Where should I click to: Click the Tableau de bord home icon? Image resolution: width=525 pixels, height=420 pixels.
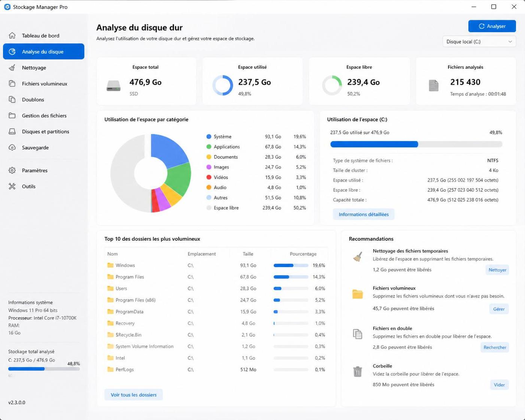12,36
